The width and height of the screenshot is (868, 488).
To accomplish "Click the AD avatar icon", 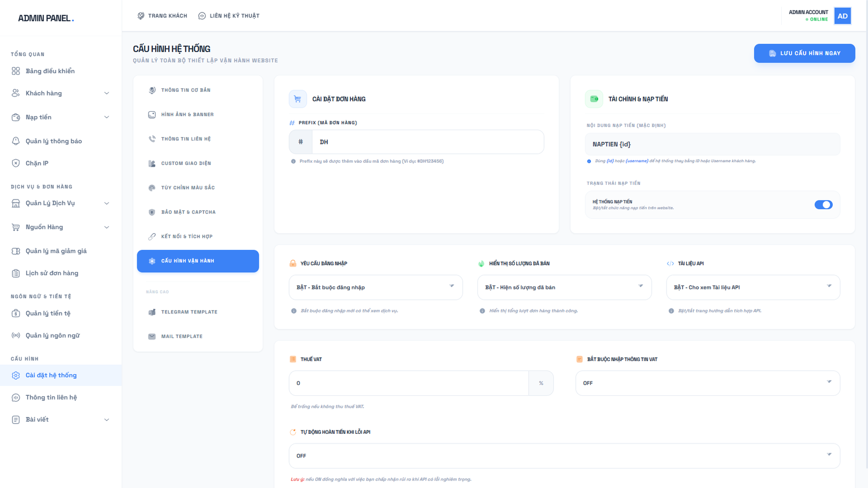I will click(x=842, y=16).
